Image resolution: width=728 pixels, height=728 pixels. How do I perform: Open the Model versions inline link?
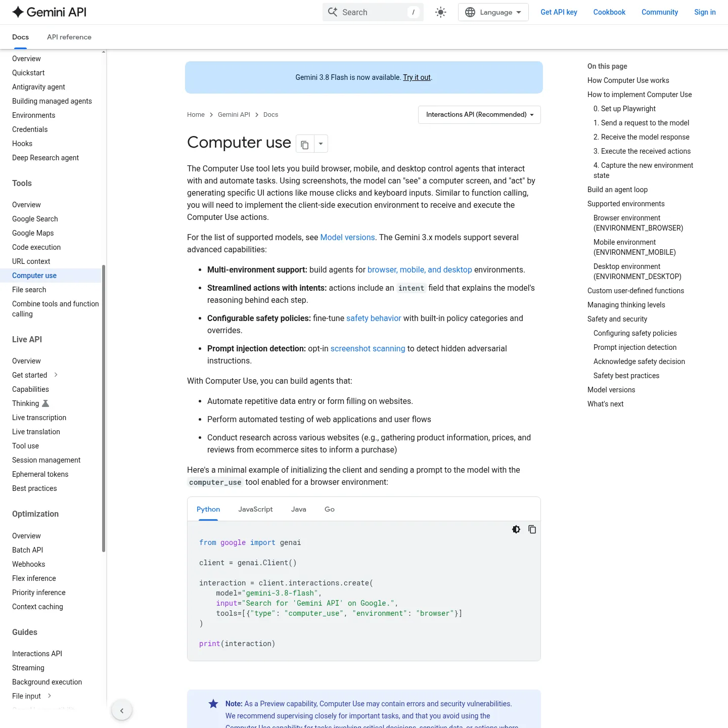(347, 237)
